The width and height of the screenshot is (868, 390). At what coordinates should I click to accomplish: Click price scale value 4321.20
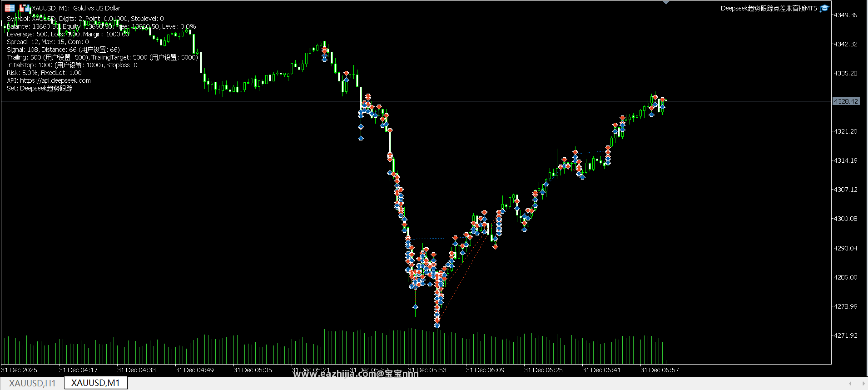click(845, 131)
